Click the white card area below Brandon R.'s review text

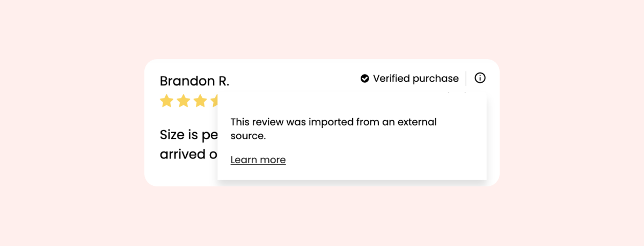click(180, 175)
